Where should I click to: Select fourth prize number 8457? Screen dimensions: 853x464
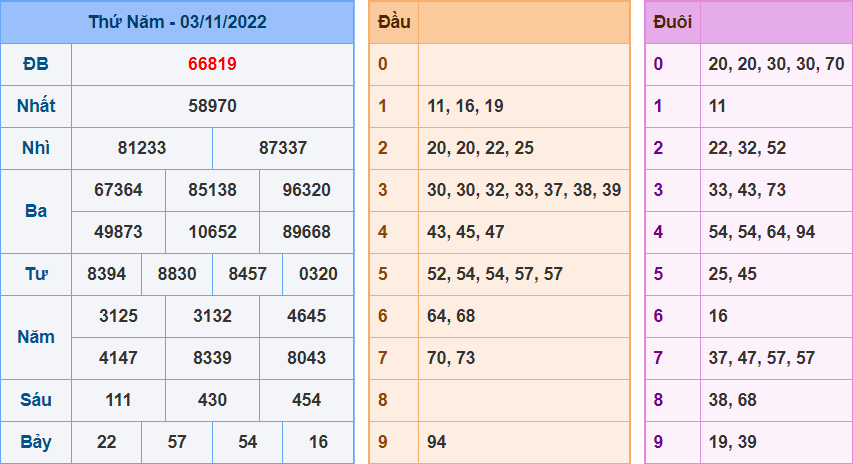click(x=248, y=274)
